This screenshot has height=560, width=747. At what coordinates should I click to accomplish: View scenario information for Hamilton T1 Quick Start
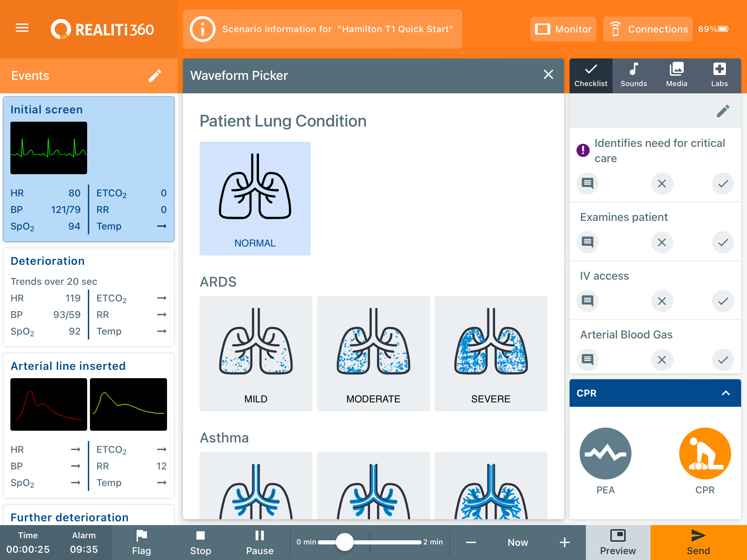(322, 29)
